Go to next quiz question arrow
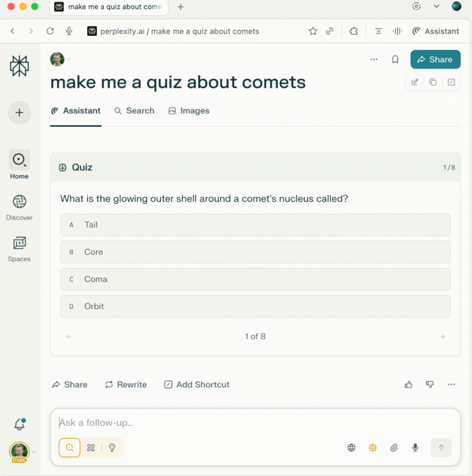This screenshot has height=476, width=472. 442,337
